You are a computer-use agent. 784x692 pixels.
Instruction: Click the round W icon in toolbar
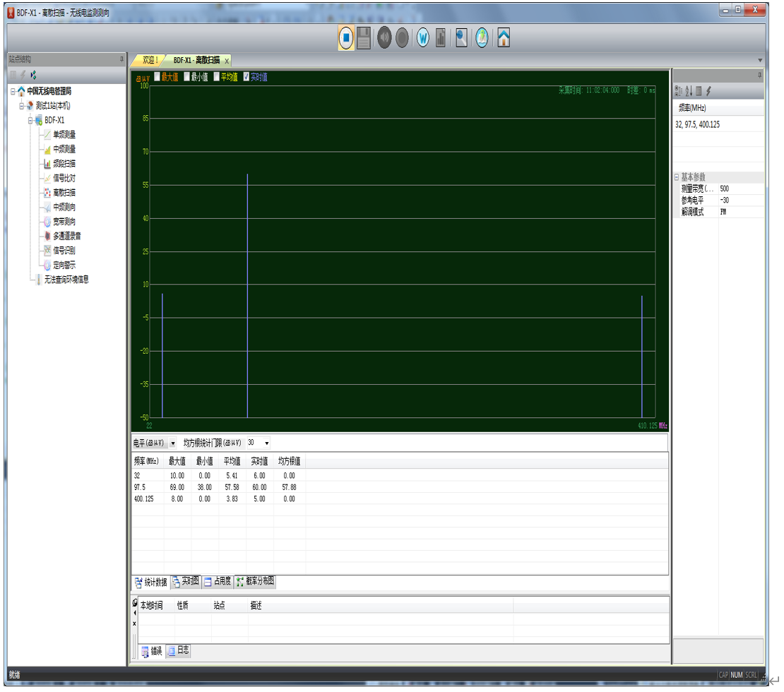point(423,38)
